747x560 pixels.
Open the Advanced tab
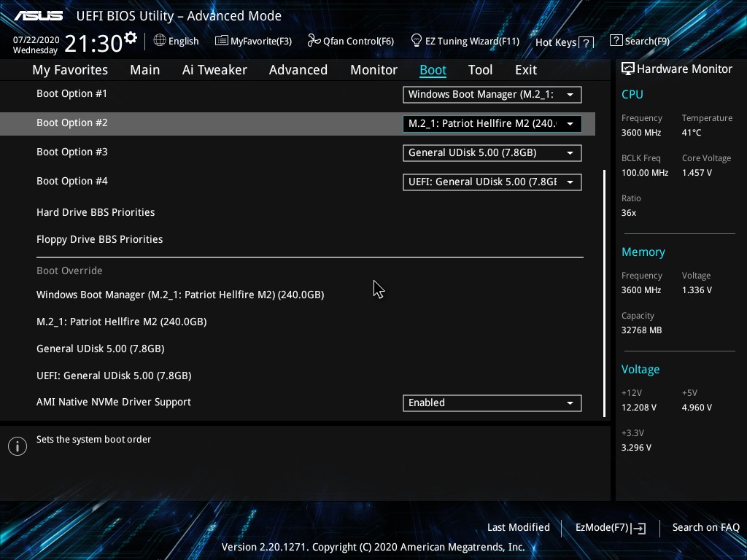pyautogui.click(x=298, y=70)
